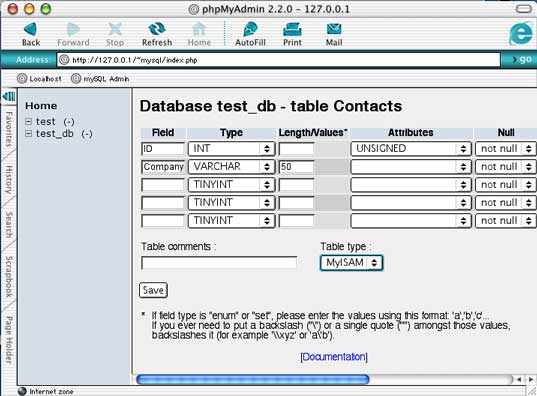Print the current page
This screenshot has width=537, height=396.
292,34
